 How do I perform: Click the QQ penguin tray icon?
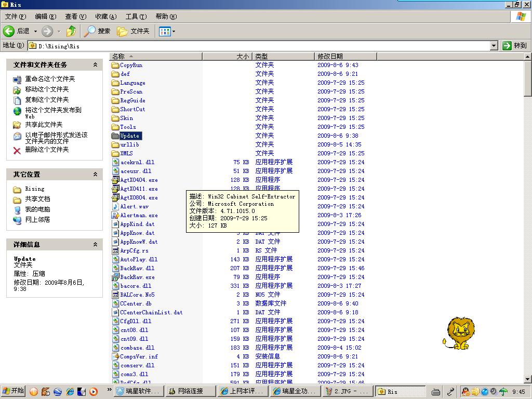pos(466,392)
